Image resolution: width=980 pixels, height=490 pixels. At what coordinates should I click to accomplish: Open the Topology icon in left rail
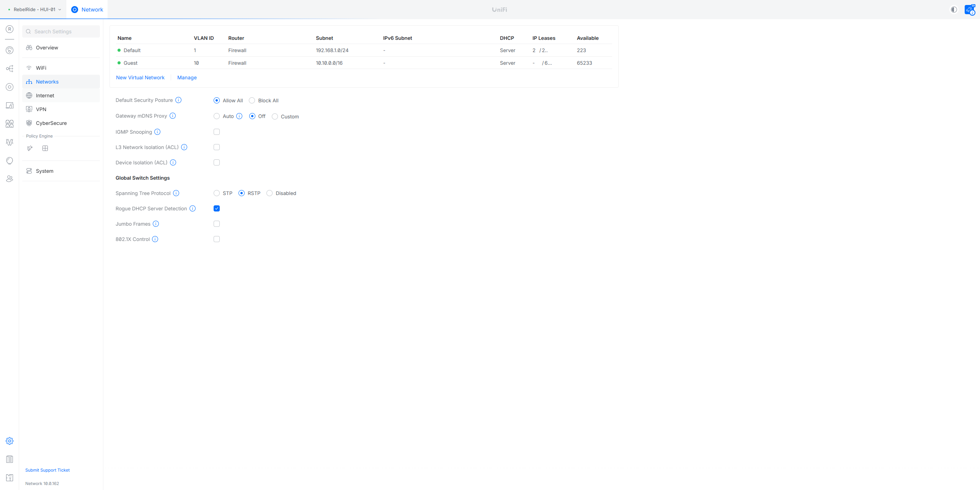click(x=10, y=69)
